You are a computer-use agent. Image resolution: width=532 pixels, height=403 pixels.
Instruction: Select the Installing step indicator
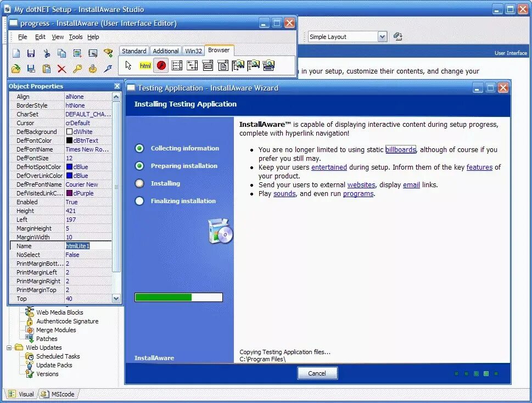click(139, 183)
